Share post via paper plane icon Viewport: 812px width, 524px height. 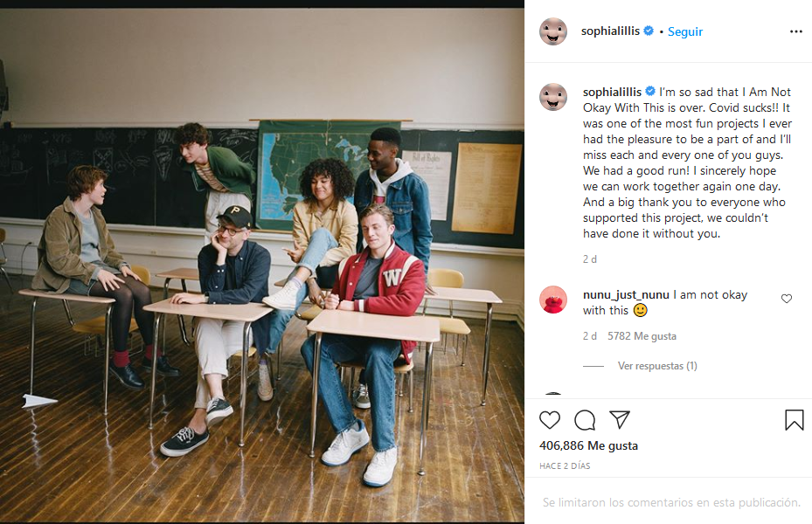(x=620, y=419)
